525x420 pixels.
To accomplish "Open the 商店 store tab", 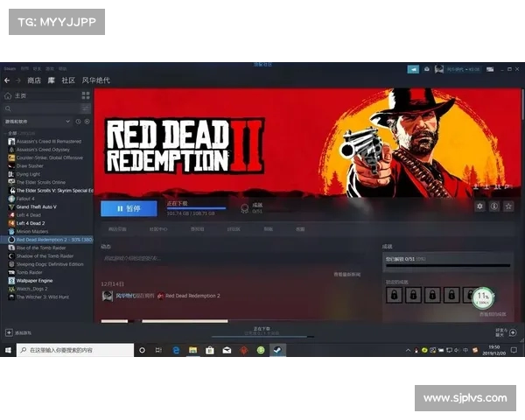I will click(34, 80).
